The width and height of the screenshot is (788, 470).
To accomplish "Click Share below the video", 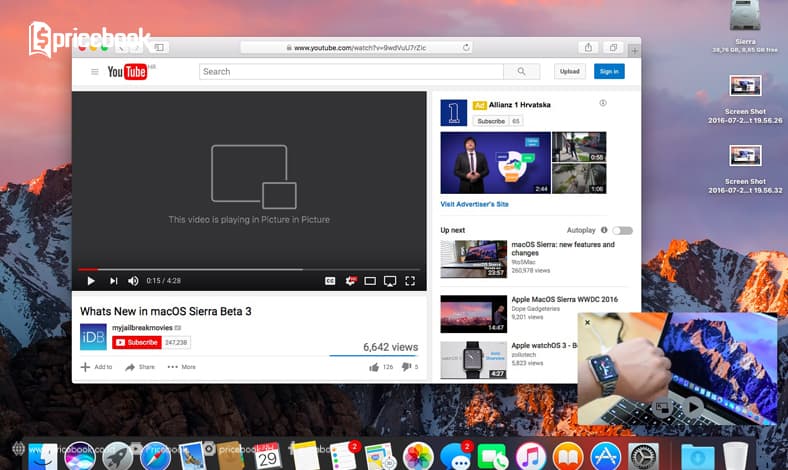I will click(140, 367).
